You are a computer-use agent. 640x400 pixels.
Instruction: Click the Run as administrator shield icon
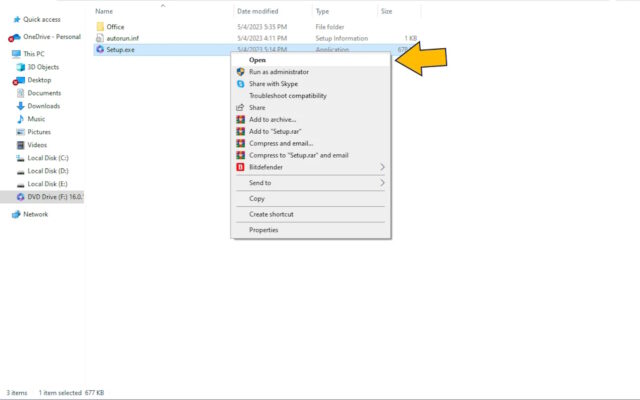(x=240, y=72)
